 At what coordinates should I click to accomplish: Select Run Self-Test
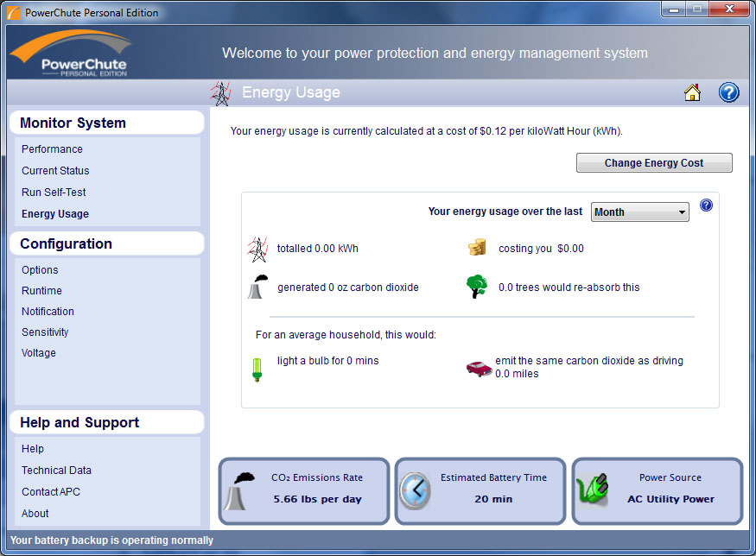pyautogui.click(x=54, y=193)
